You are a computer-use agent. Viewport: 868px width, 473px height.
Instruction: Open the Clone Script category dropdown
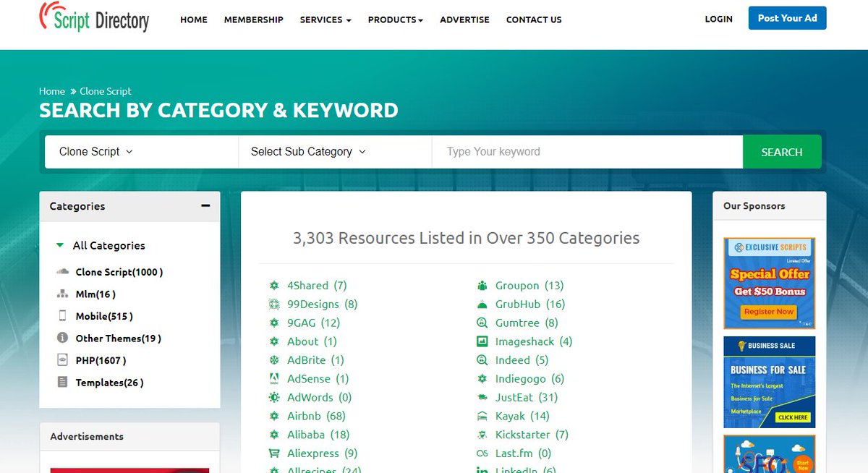(141, 152)
